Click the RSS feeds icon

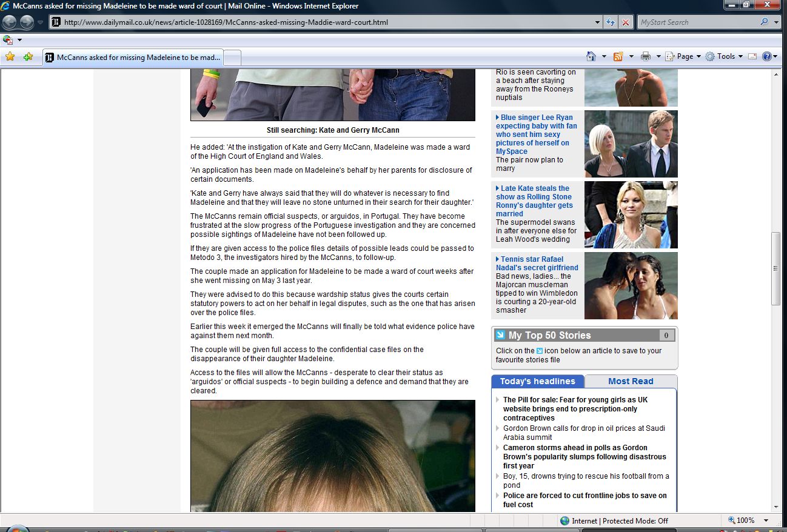pyautogui.click(x=618, y=56)
